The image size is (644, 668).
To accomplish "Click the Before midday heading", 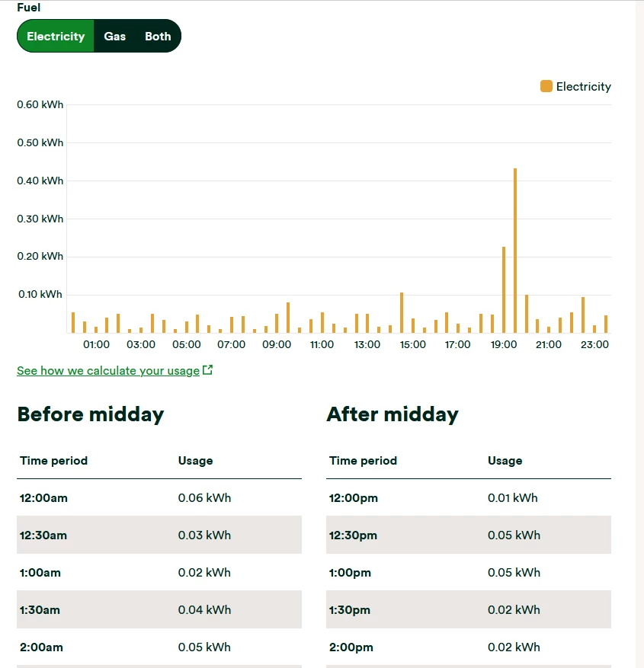I will [x=91, y=414].
